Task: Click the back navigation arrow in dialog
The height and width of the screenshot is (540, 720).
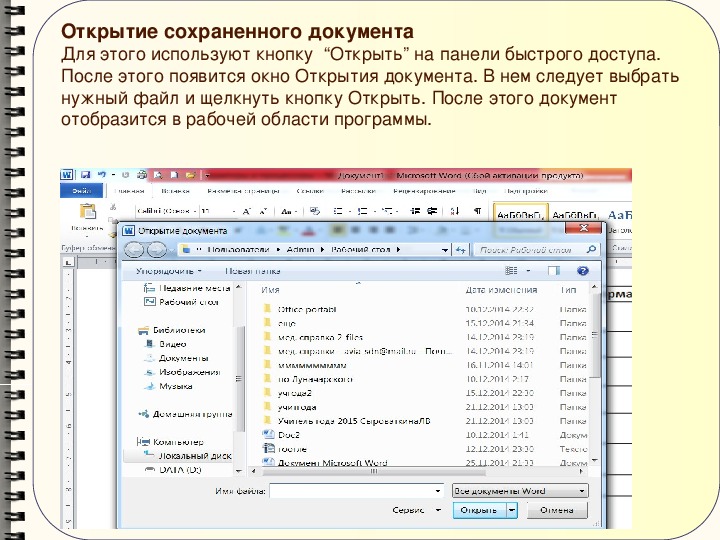Action: [x=133, y=249]
